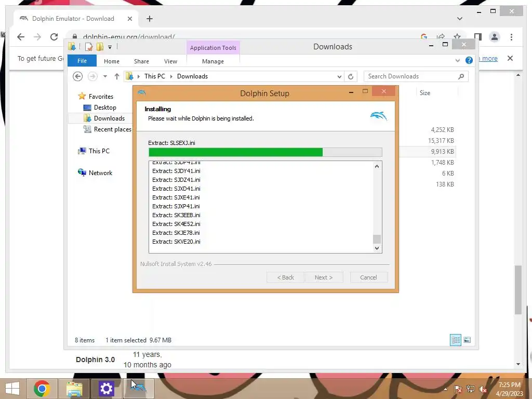Click the Size column header
The width and height of the screenshot is (532, 399).
click(x=425, y=93)
